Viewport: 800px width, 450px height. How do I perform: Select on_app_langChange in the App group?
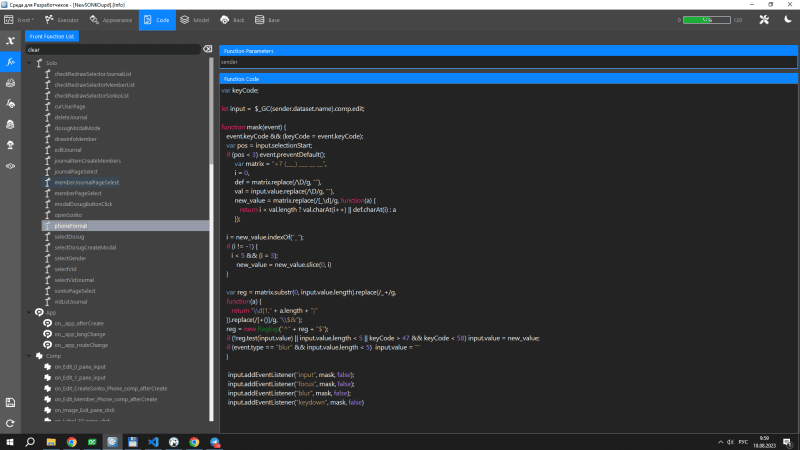[80, 334]
